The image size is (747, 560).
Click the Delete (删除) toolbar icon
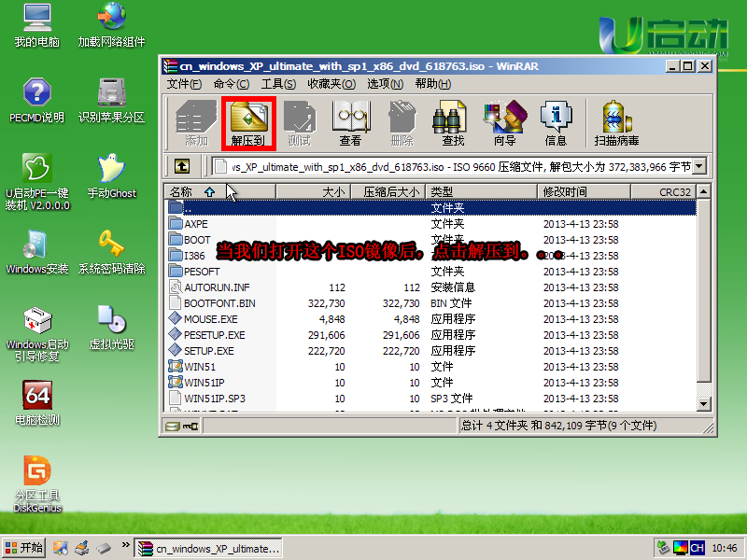click(x=402, y=123)
